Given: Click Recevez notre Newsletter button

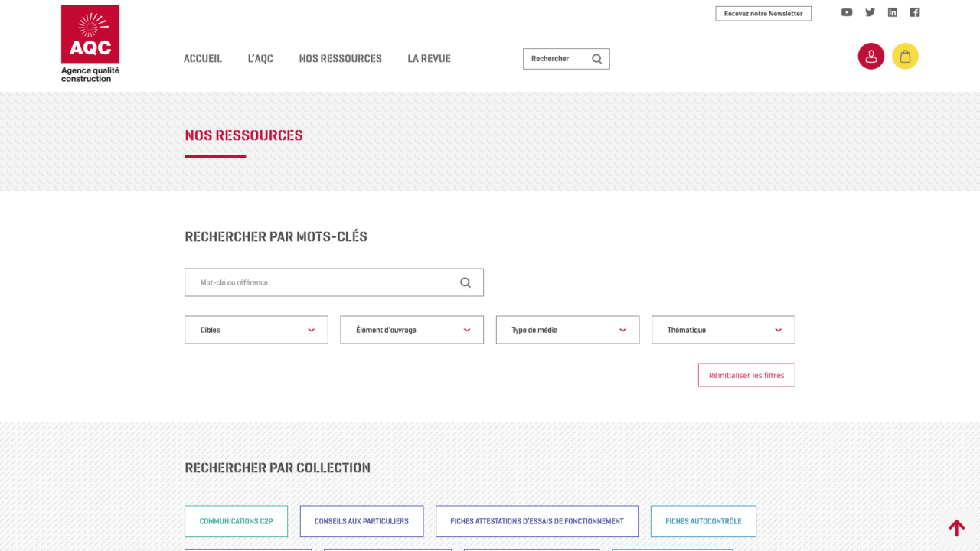Looking at the screenshot, I should [763, 14].
